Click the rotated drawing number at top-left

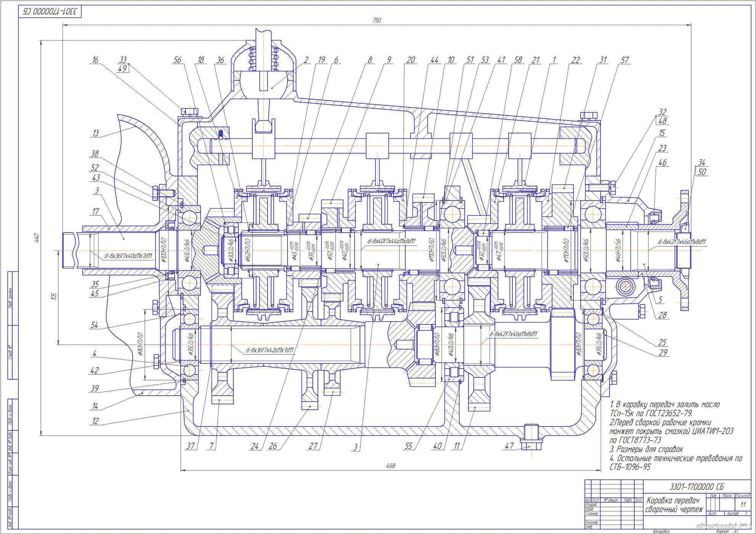point(50,12)
